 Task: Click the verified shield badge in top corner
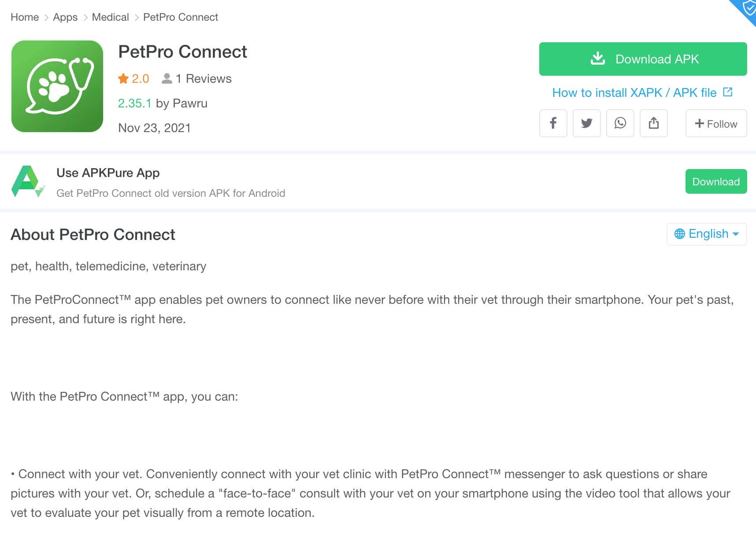(748, 8)
